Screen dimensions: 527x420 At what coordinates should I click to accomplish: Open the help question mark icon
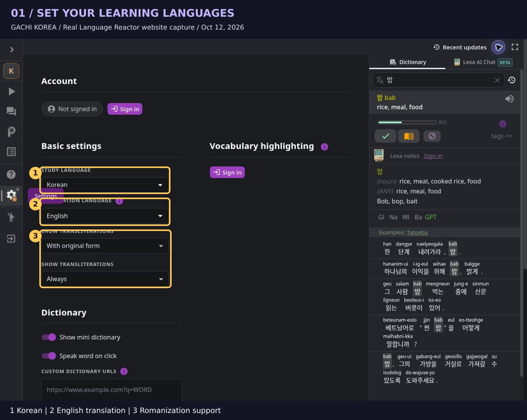point(11,174)
